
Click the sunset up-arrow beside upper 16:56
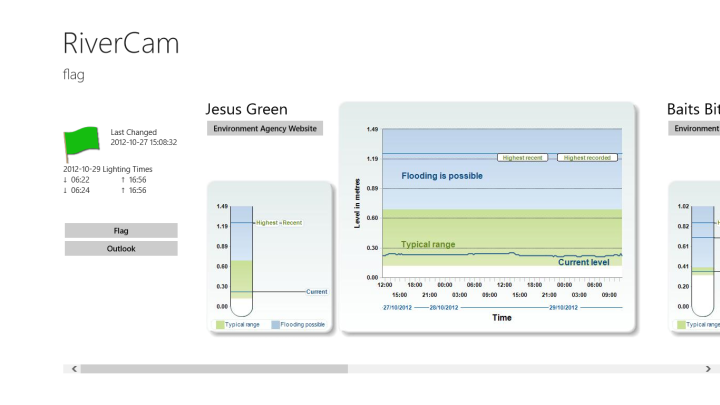[123, 180]
